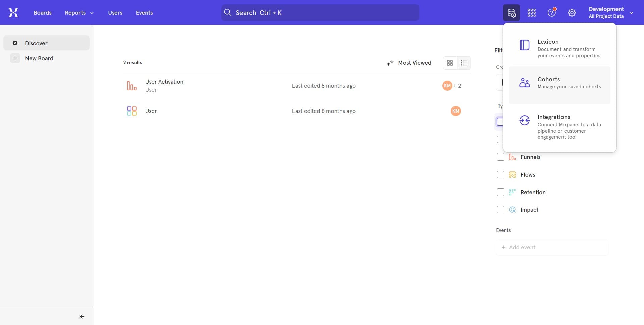Screen dimensions: 644x325
Task: Check the Retention filter checkbox
Action: [x=500, y=192]
